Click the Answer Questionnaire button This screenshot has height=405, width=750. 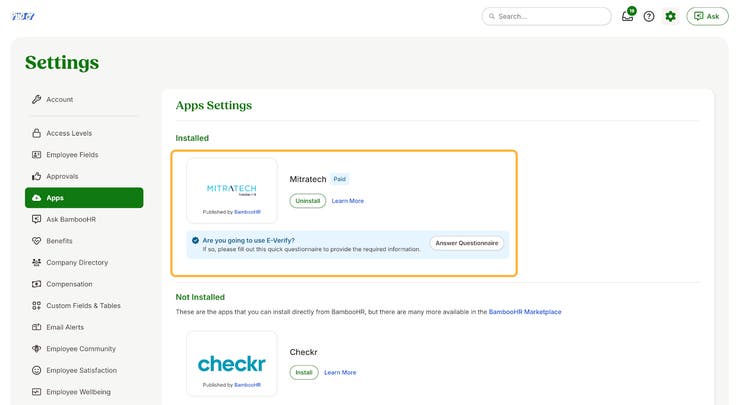pyautogui.click(x=466, y=243)
